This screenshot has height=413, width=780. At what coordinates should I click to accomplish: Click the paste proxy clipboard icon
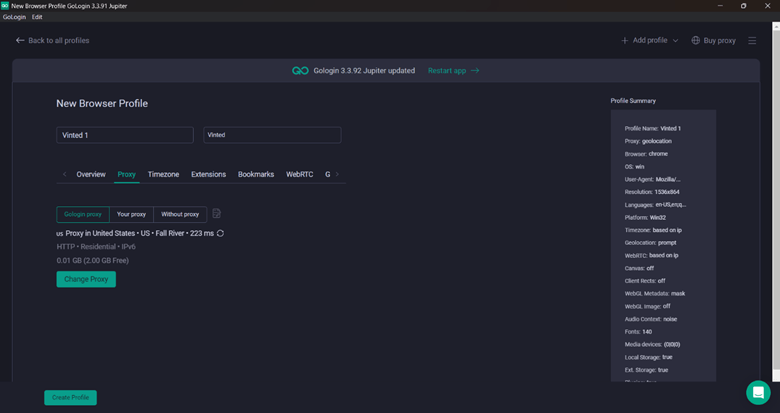(216, 213)
